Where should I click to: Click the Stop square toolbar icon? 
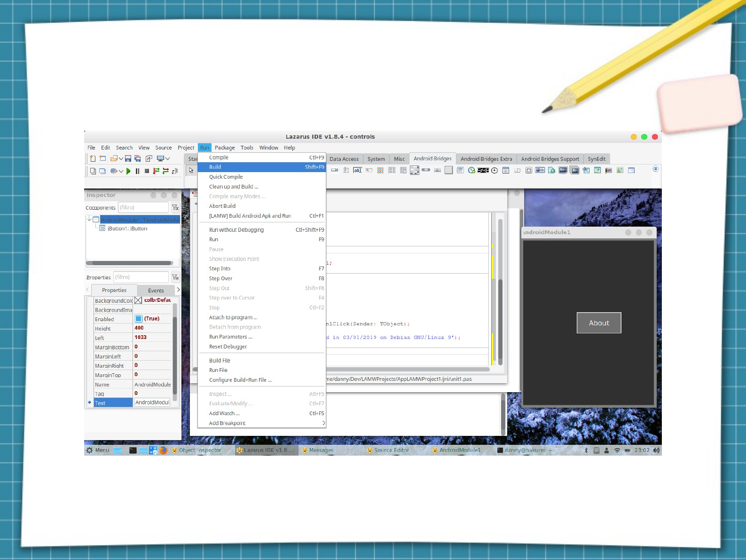tap(147, 171)
